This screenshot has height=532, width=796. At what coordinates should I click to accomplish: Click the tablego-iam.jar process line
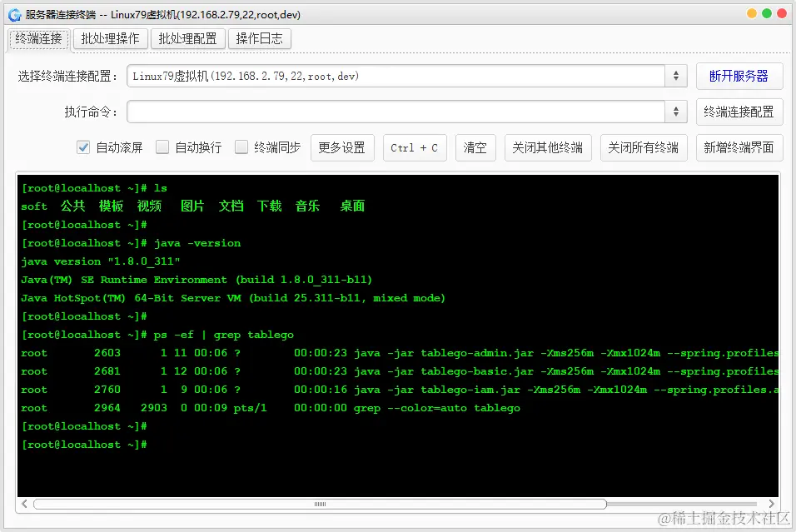pyautogui.click(x=400, y=390)
